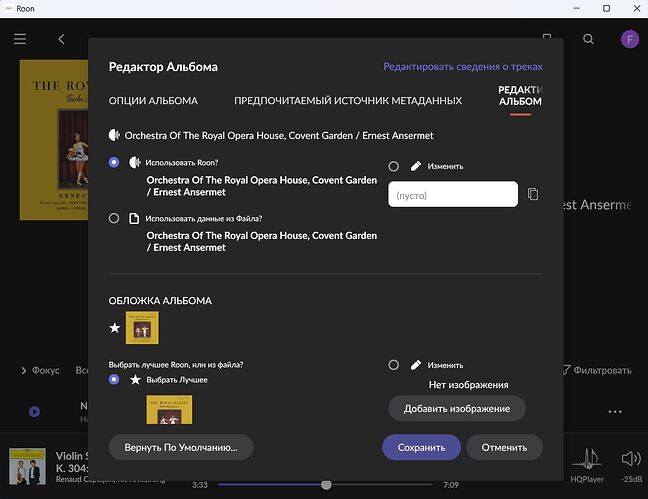Image resolution: width=648 pixels, height=499 pixels.
Task: Click the star icon beside the album cover thumbnail
Action: pyautogui.click(x=114, y=328)
